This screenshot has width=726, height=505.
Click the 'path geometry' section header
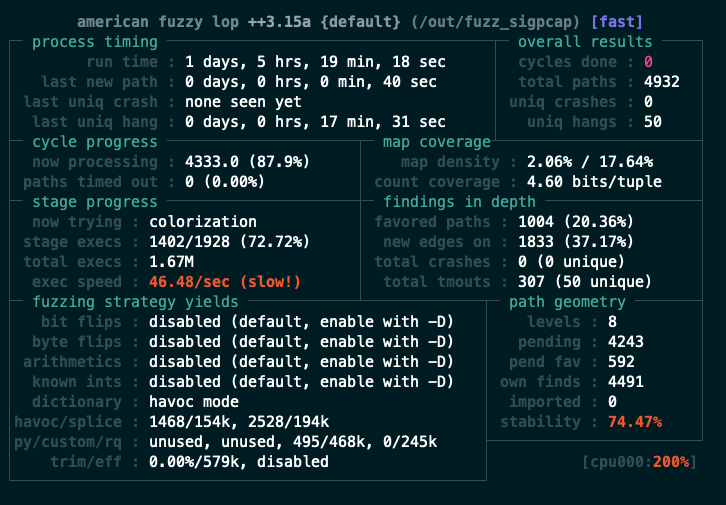coord(567,302)
